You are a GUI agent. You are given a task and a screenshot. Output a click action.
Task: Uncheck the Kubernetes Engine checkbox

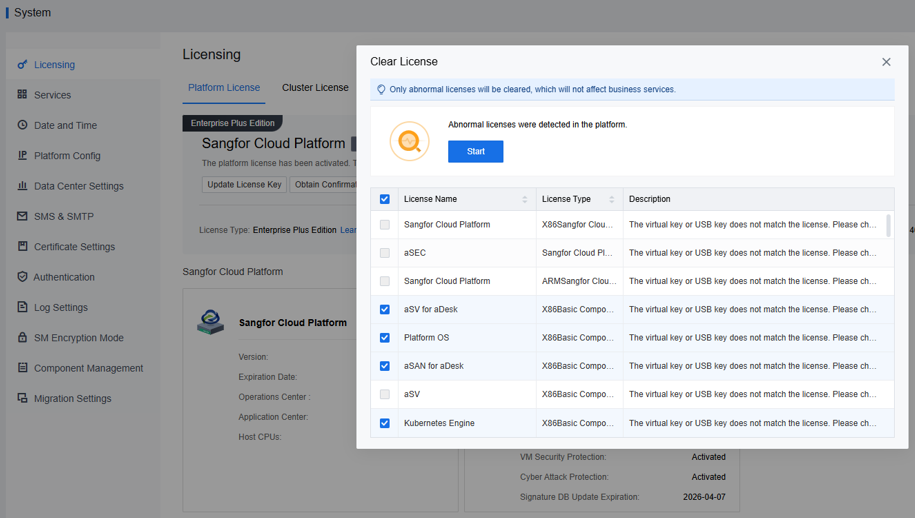coord(385,423)
